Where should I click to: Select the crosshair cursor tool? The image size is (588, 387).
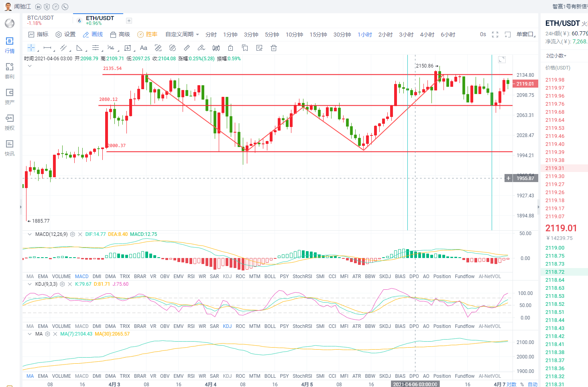pos(31,48)
